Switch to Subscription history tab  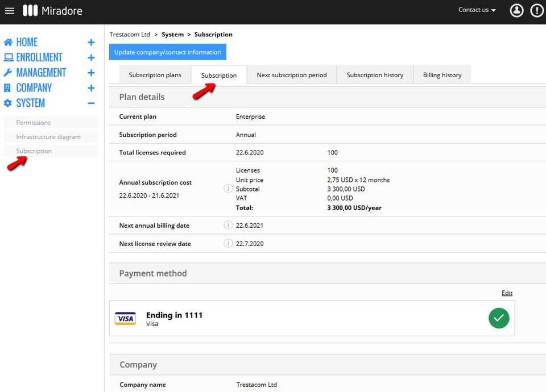375,75
